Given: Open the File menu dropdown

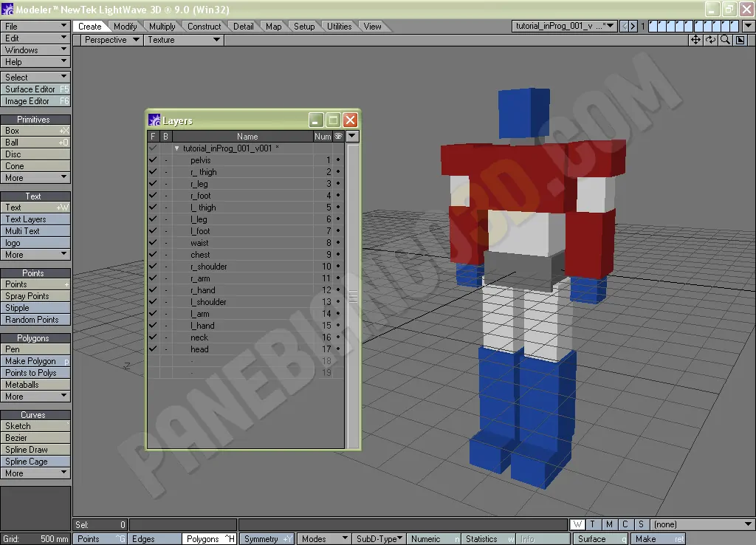Looking at the screenshot, I should point(35,26).
